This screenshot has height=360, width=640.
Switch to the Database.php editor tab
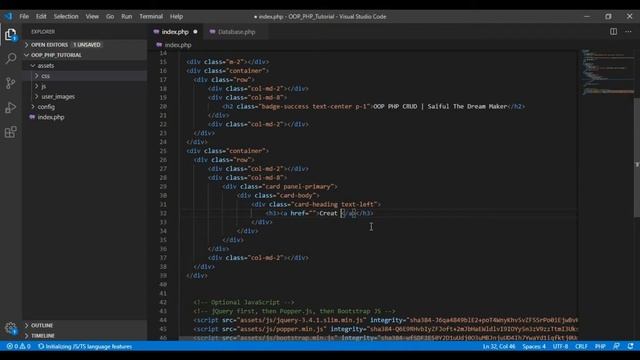pos(236,31)
